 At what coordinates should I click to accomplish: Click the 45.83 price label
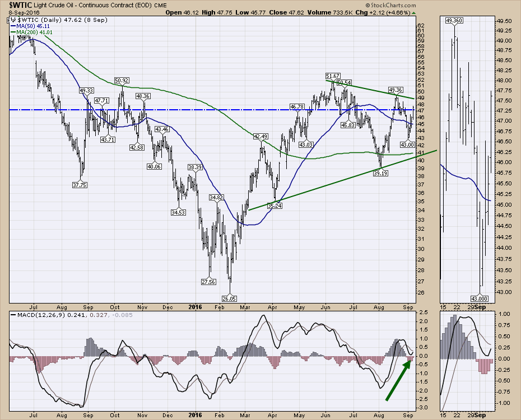click(348, 125)
